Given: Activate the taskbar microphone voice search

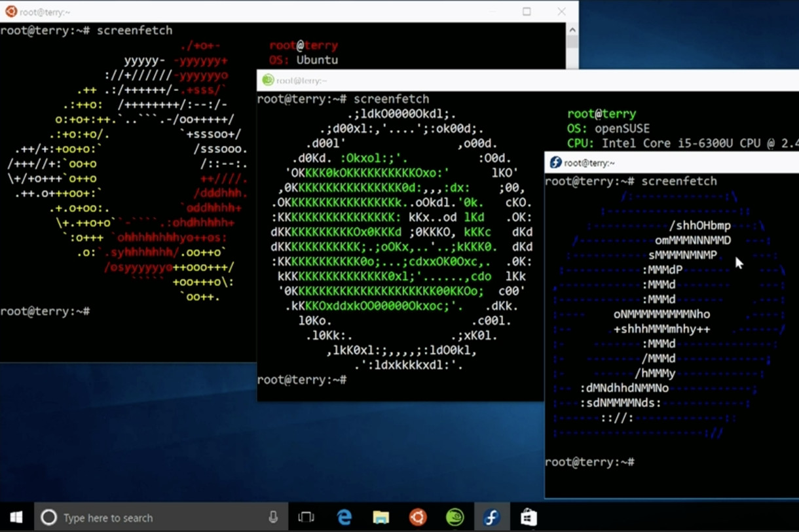Looking at the screenshot, I should (273, 518).
